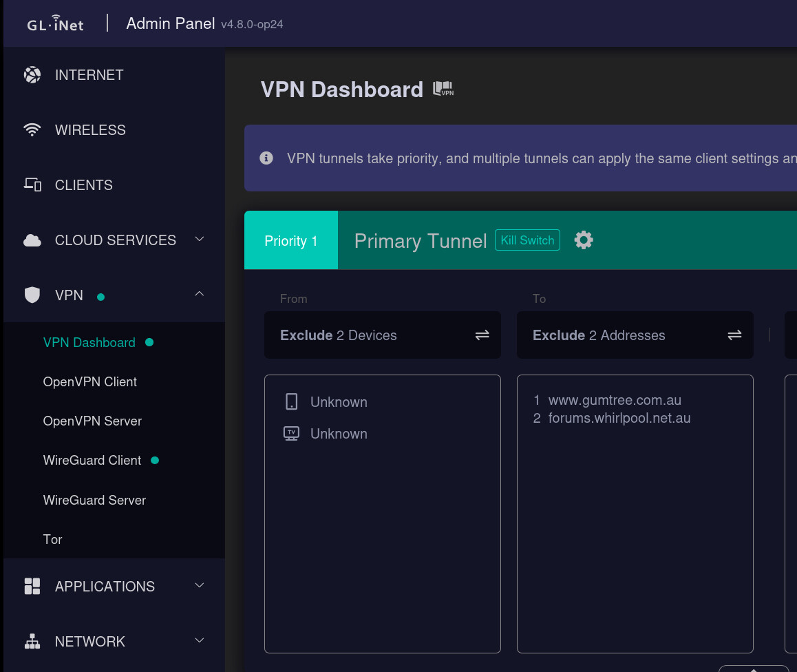797x672 pixels.
Task: Click the Kill Switch badge
Action: click(x=528, y=240)
